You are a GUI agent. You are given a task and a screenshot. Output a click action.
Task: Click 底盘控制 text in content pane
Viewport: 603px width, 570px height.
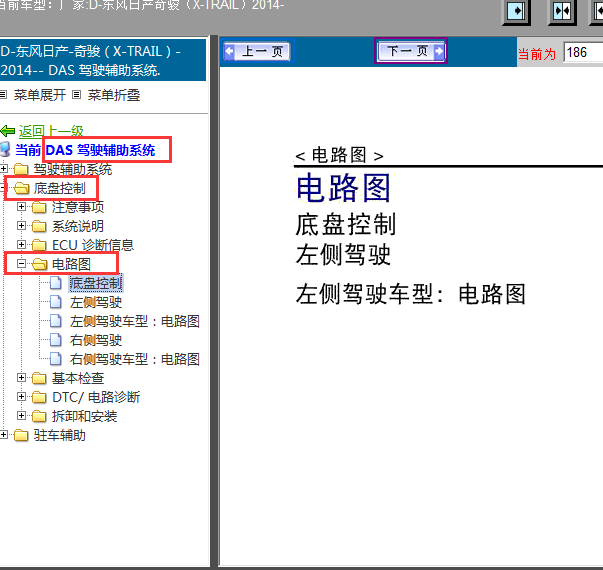(345, 224)
